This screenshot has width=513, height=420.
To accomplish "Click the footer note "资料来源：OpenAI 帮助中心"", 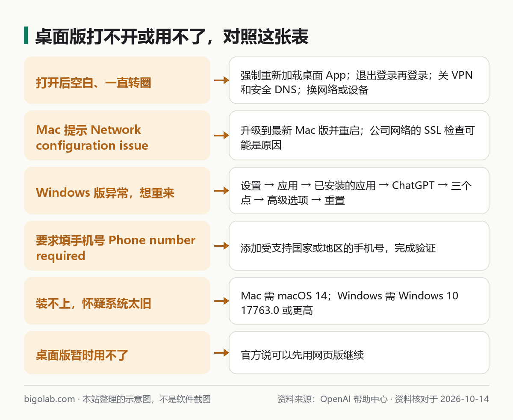I will (x=332, y=399).
